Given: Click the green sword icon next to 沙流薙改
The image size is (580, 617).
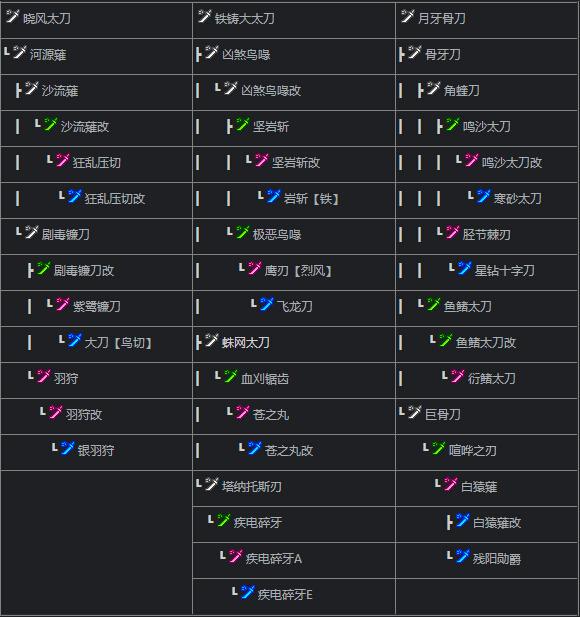Looking at the screenshot, I should [50, 125].
